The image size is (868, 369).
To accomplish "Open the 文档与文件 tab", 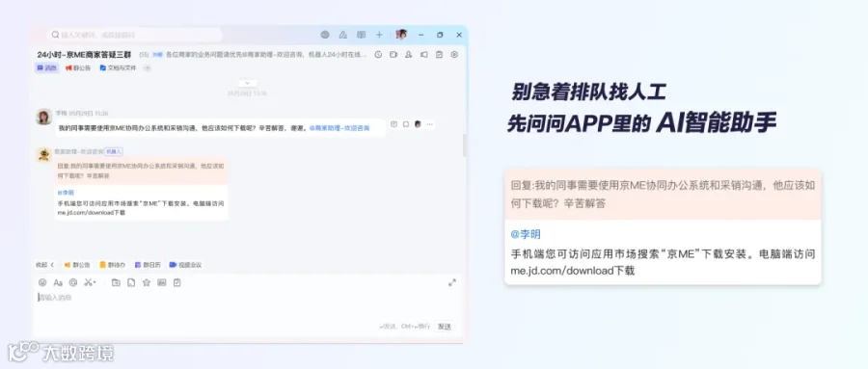I will point(118,68).
